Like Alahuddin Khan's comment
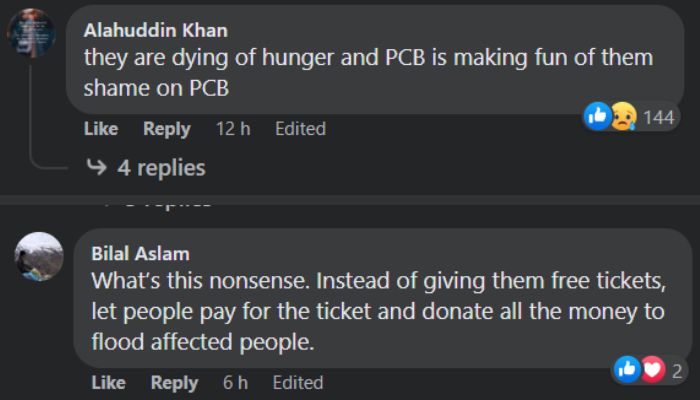The image size is (700, 400). pos(100,129)
